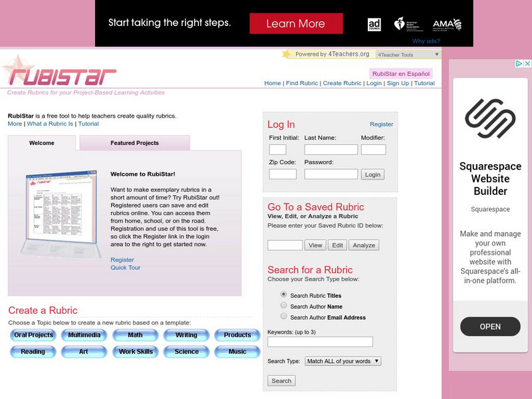The width and height of the screenshot is (532, 399).
Task: Click the rubric screenshot thumbnail image
Action: (62, 207)
